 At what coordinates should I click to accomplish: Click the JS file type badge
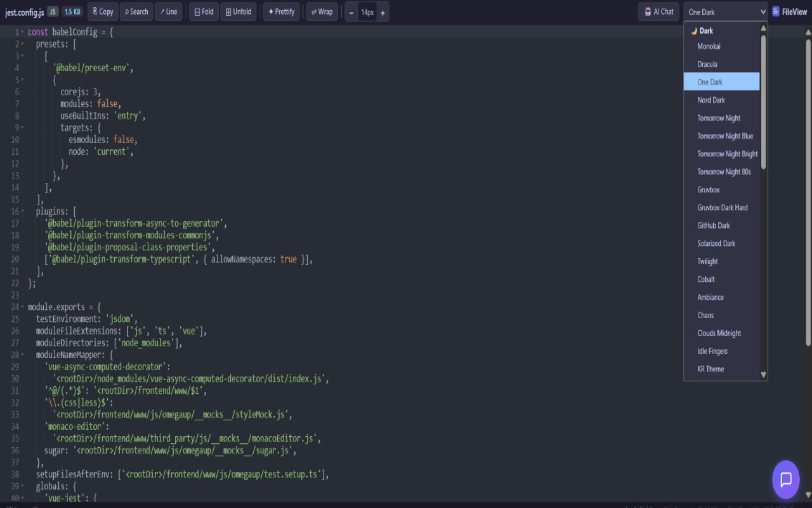[53, 11]
